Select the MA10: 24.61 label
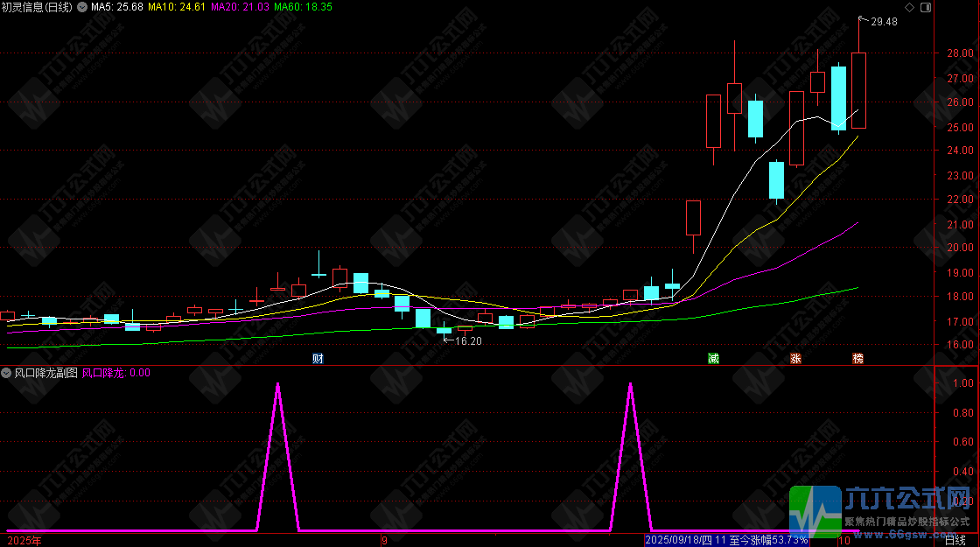Screen dimensions: 980x547 tap(176, 8)
